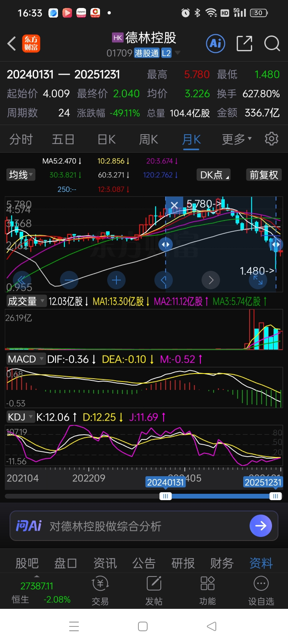Open the 财务 tab
Screen dimensions: 288x644
[x=222, y=563]
